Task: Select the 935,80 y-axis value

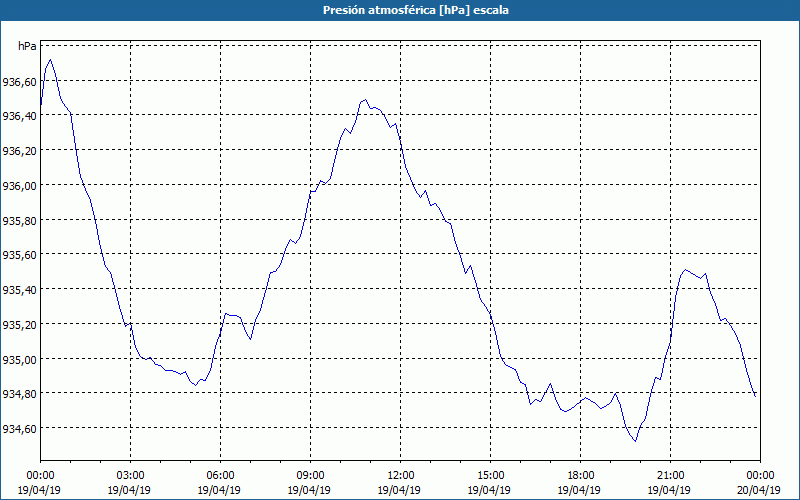Action: pyautogui.click(x=20, y=220)
